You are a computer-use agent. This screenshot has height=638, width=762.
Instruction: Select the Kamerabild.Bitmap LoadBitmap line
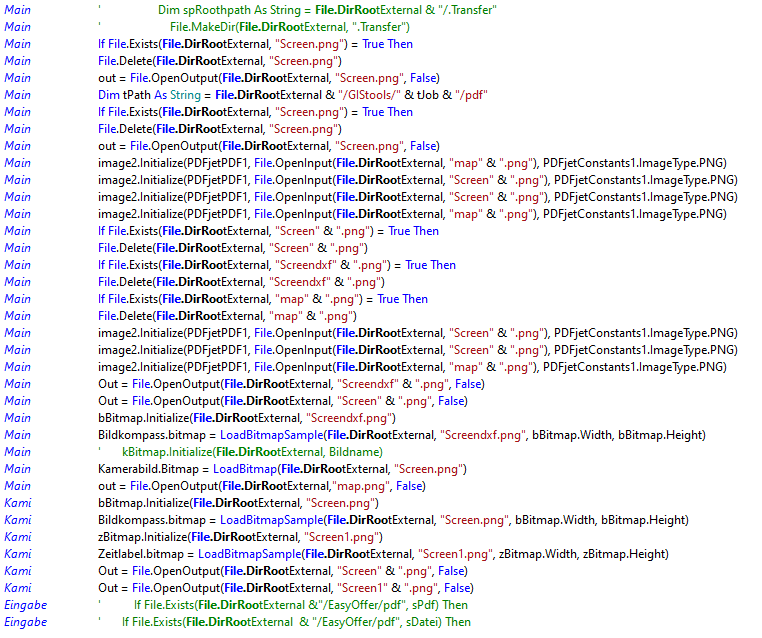coord(282,469)
